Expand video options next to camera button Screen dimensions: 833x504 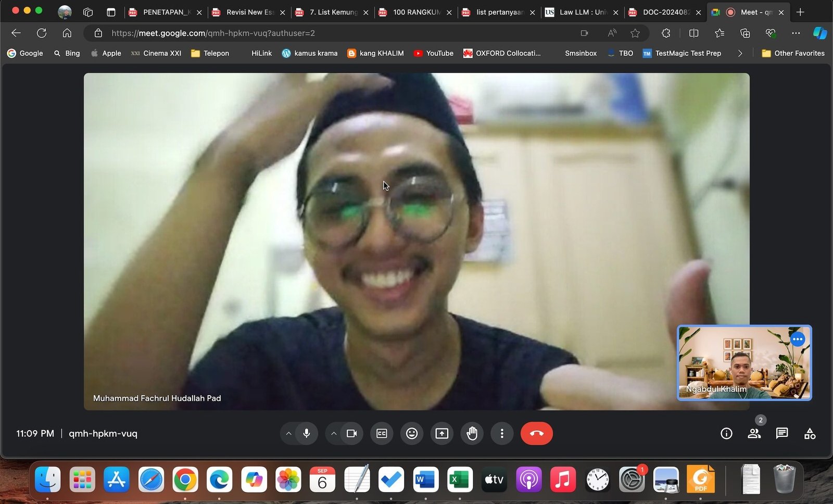(334, 433)
